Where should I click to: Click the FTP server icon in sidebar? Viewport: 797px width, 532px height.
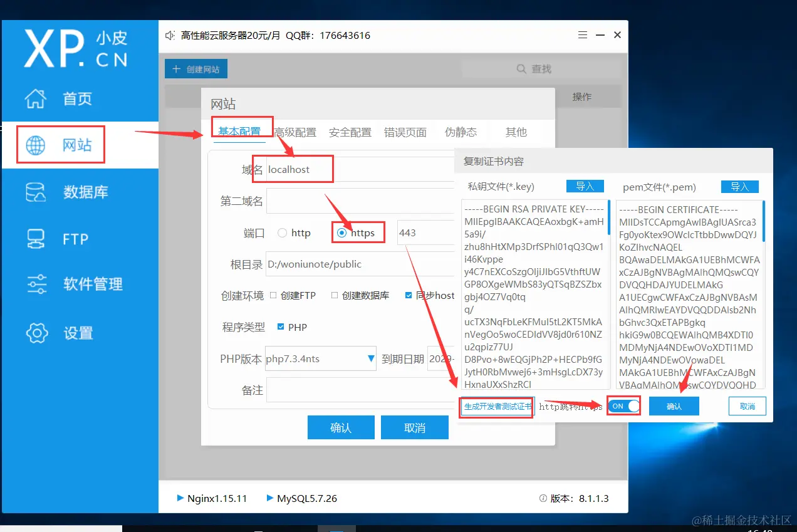click(35, 239)
